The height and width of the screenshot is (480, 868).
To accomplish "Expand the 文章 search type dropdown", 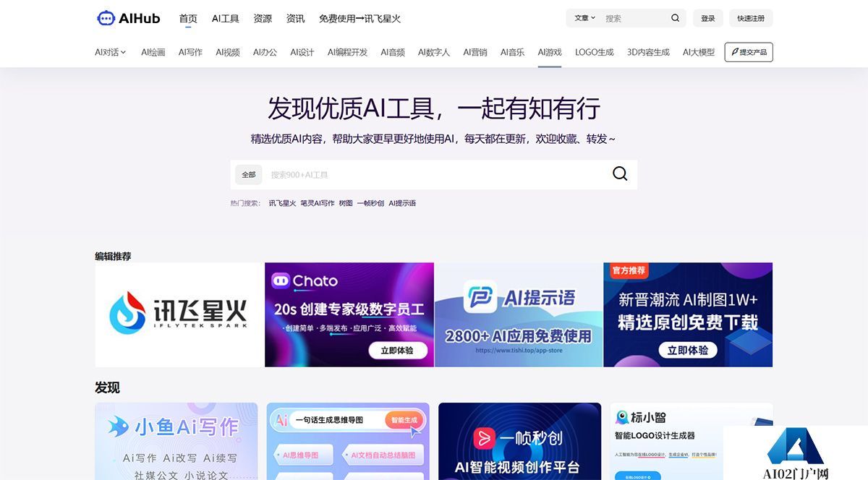I will (x=585, y=18).
